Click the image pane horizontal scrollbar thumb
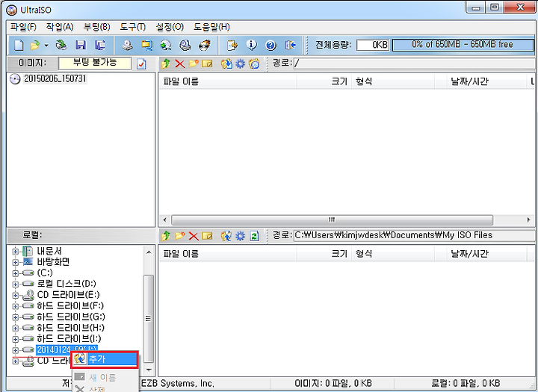 [x=332, y=220]
